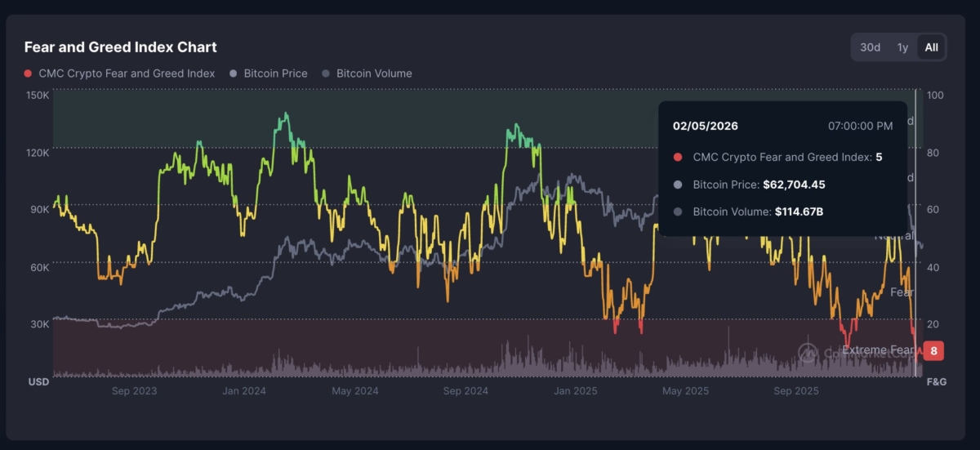Select the 1y time range tab
Image resolution: width=980 pixels, height=450 pixels.
902,47
